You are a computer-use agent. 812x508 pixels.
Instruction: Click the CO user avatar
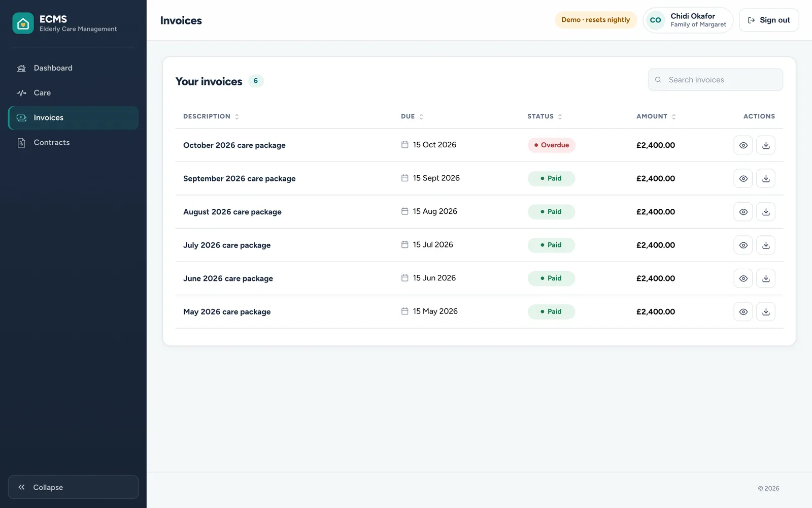(x=655, y=20)
